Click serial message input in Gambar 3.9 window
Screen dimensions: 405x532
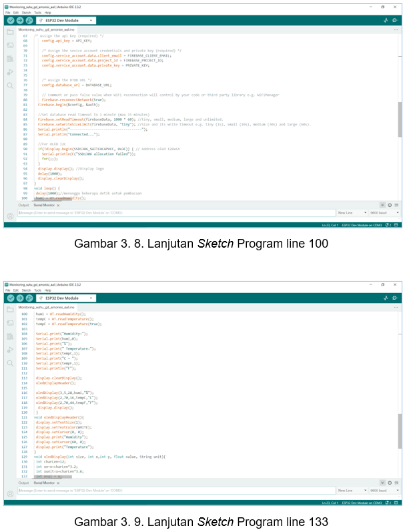point(176,490)
